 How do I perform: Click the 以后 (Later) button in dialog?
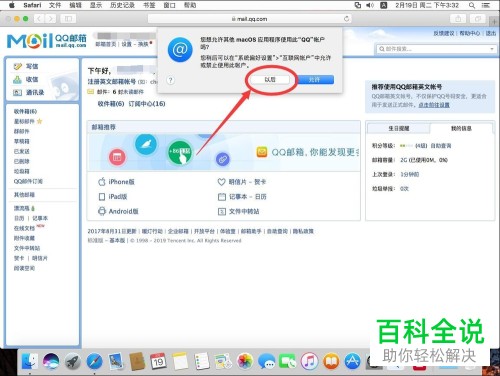point(270,80)
